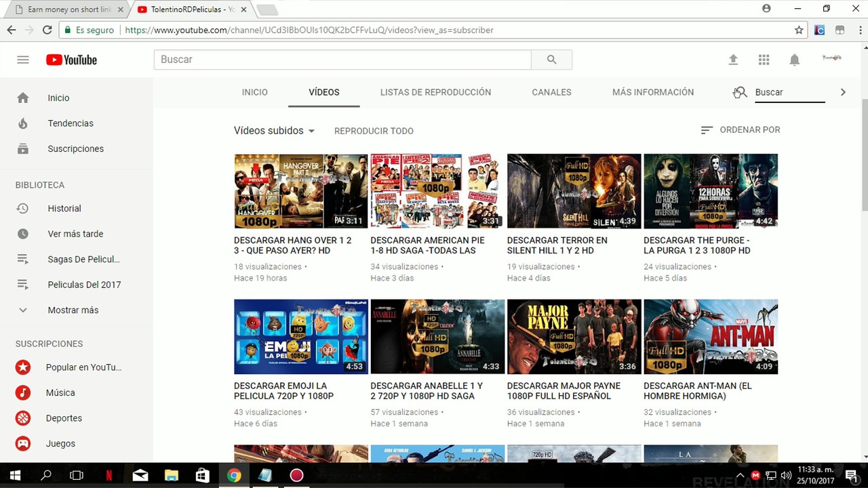The image size is (868, 488).
Task: Open the Action Center notification icon
Action: pyautogui.click(x=850, y=475)
